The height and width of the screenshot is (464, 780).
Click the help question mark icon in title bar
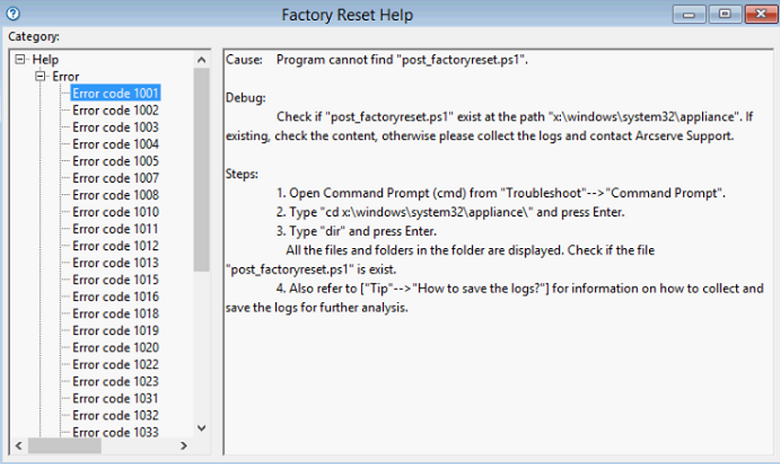[13, 13]
